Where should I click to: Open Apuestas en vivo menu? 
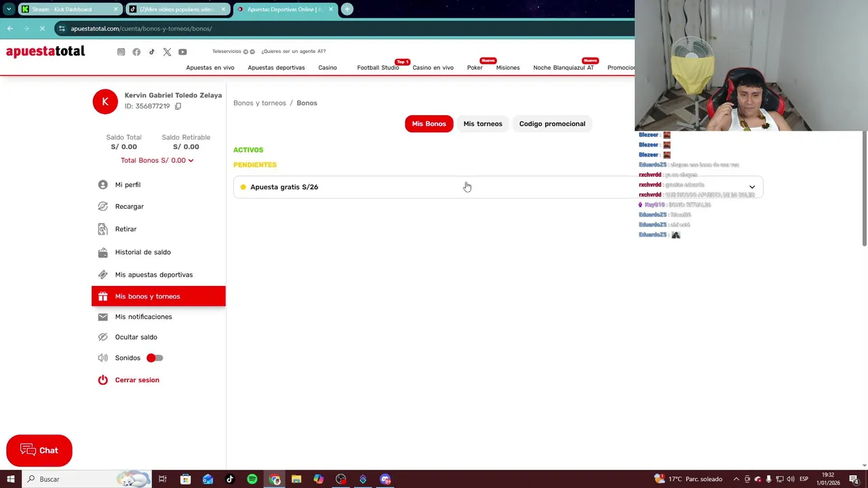click(x=210, y=68)
